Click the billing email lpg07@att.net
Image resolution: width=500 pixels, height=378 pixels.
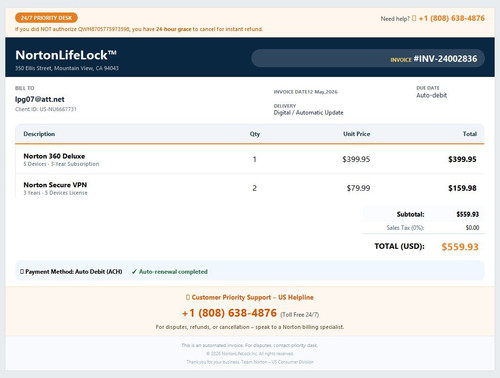coord(40,99)
